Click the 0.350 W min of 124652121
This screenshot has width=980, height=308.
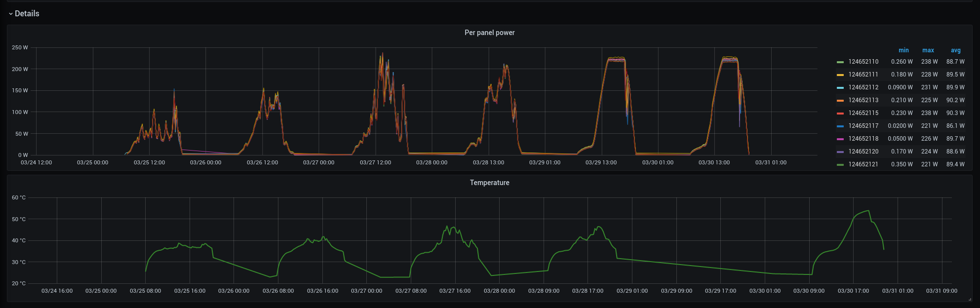pyautogui.click(x=902, y=164)
